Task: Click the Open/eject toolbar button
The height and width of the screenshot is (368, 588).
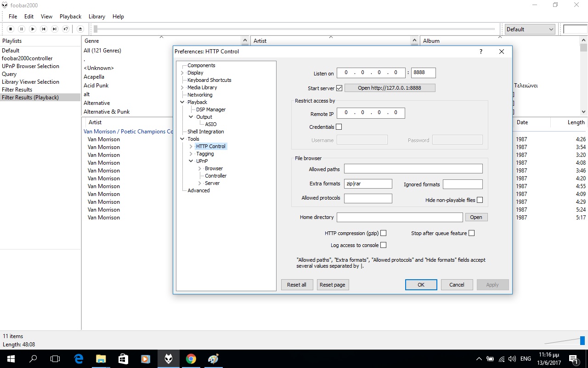Action: 80,29
